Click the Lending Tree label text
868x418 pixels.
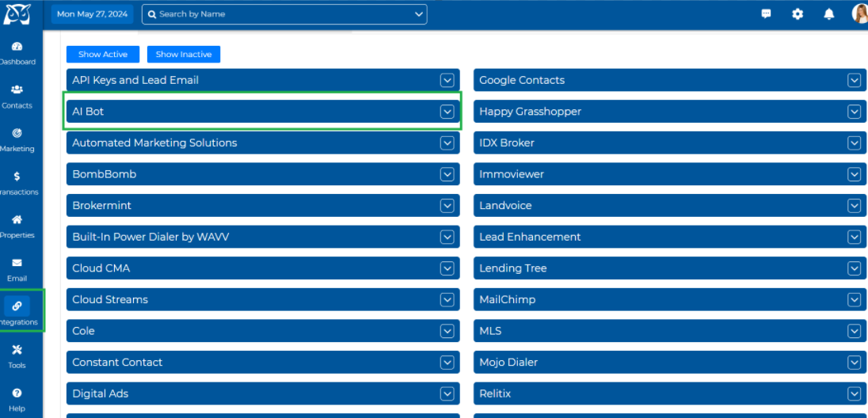tap(513, 268)
